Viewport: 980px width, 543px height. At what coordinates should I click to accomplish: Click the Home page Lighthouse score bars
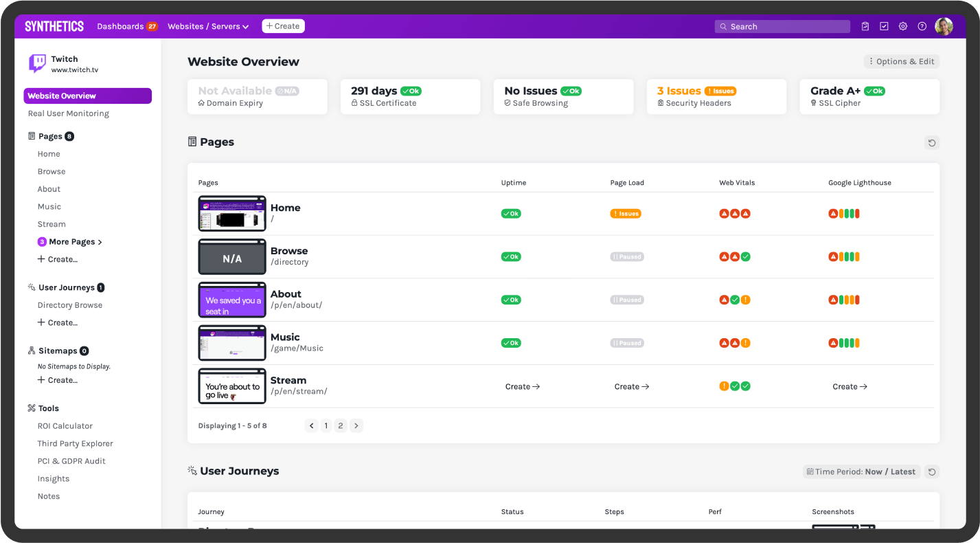(x=844, y=214)
